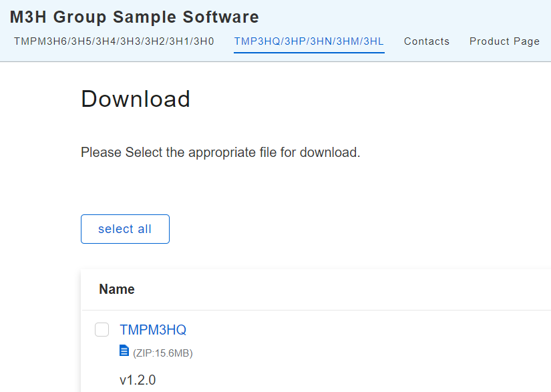551x392 pixels.
Task: Click the "(ZIP:15.6MB)" file size label
Action: tap(163, 353)
